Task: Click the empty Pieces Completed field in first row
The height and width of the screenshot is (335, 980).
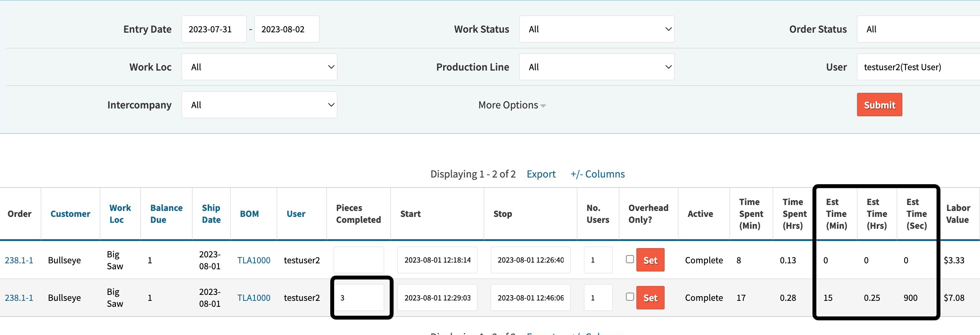Action: (358, 260)
